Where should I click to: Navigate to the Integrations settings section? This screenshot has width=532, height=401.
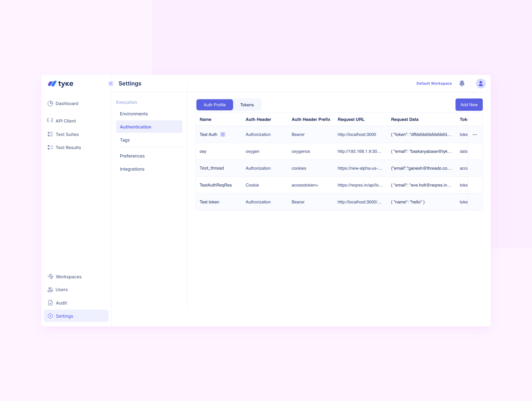(x=132, y=169)
